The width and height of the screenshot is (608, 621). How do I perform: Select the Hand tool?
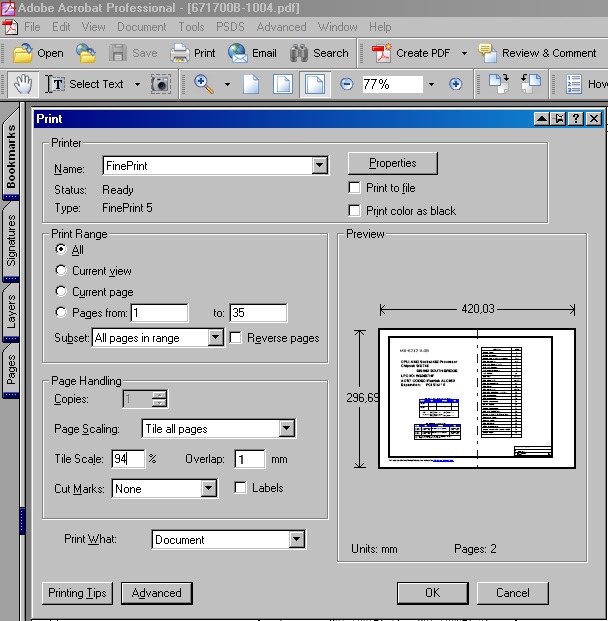(x=22, y=84)
